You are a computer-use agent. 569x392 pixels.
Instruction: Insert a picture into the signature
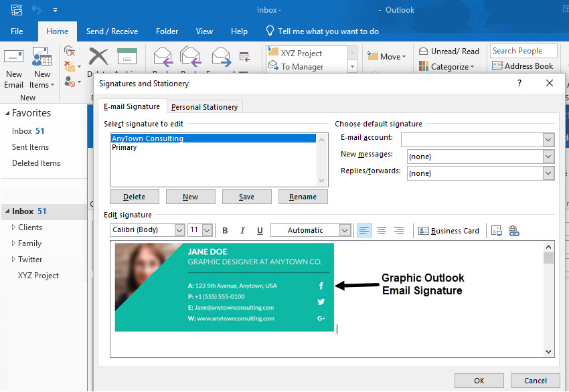(497, 230)
